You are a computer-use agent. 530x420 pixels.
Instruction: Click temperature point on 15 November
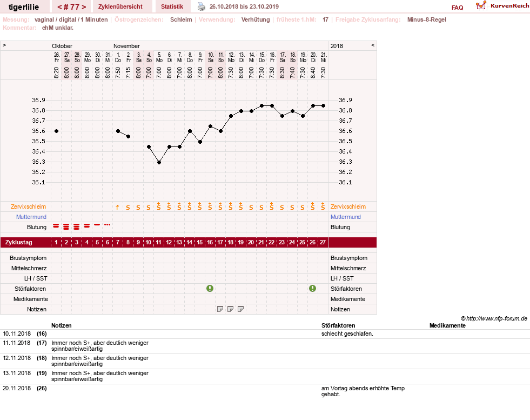coord(261,105)
